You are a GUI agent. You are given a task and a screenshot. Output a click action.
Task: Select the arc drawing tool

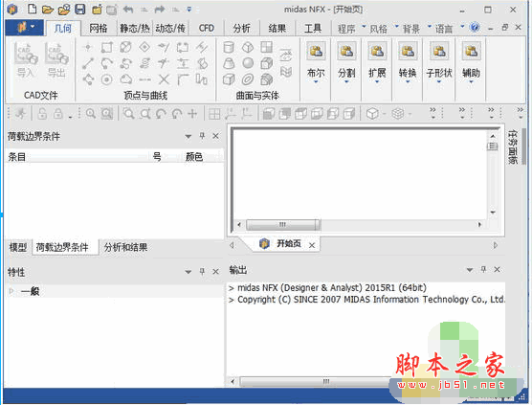pyautogui.click(x=107, y=63)
